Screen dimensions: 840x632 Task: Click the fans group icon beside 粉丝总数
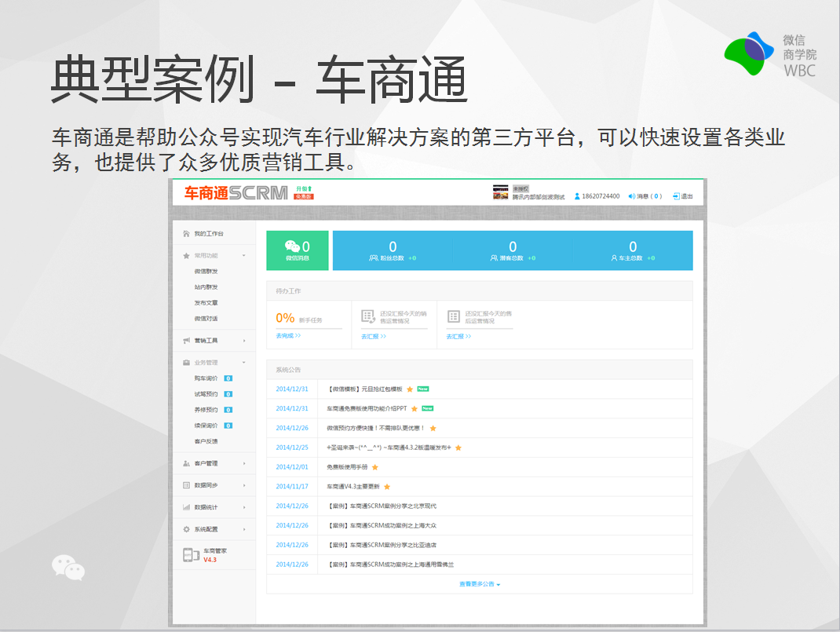click(374, 258)
